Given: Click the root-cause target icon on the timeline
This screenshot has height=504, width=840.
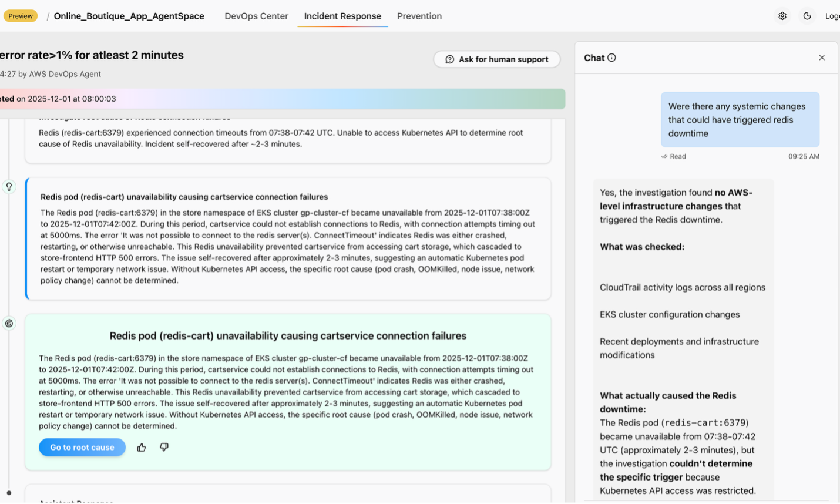Looking at the screenshot, I should coord(9,322).
